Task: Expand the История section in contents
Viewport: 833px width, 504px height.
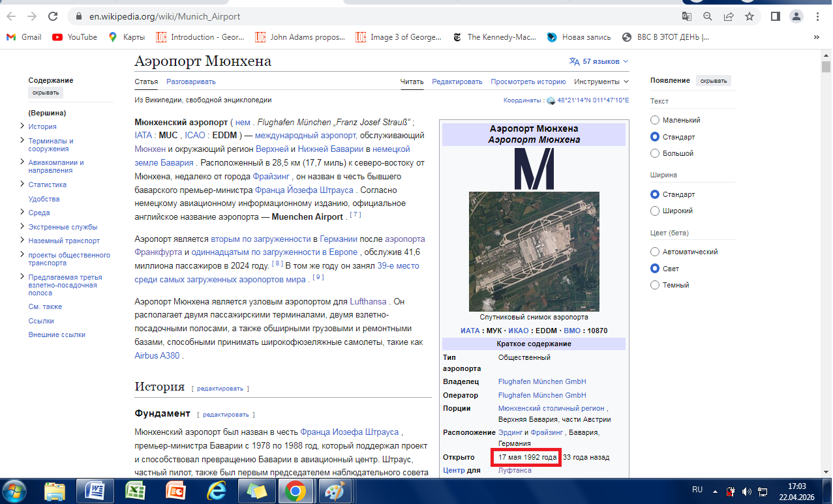Action: pos(23,126)
